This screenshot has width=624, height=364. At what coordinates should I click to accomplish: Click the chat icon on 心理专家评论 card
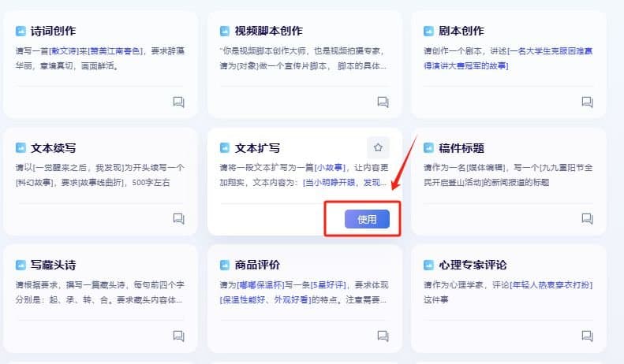(x=587, y=336)
